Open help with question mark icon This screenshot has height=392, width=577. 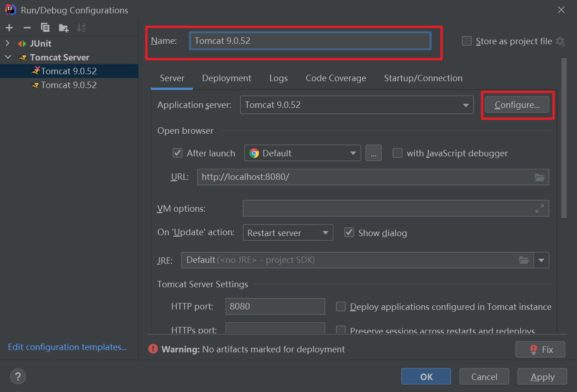click(18, 376)
